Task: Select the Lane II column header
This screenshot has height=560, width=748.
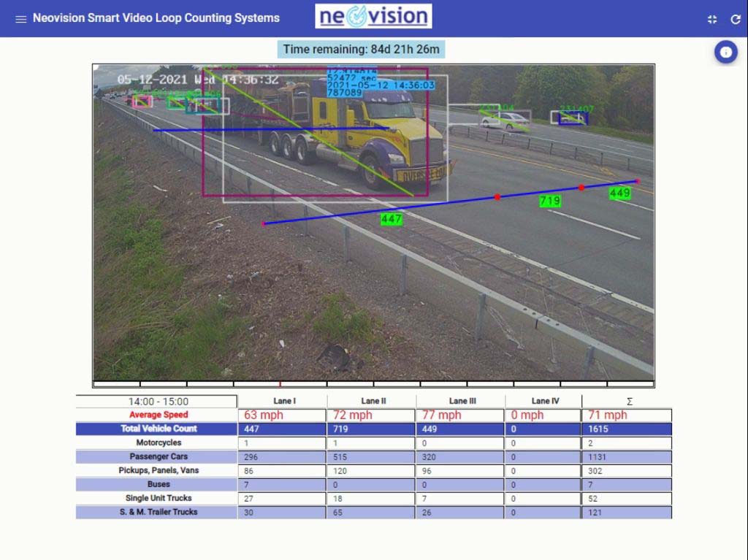Action: coord(373,401)
